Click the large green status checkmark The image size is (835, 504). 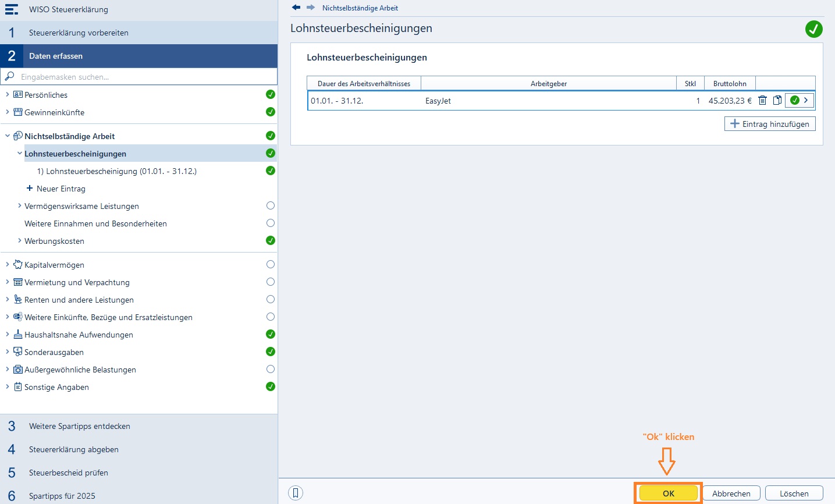[813, 29]
